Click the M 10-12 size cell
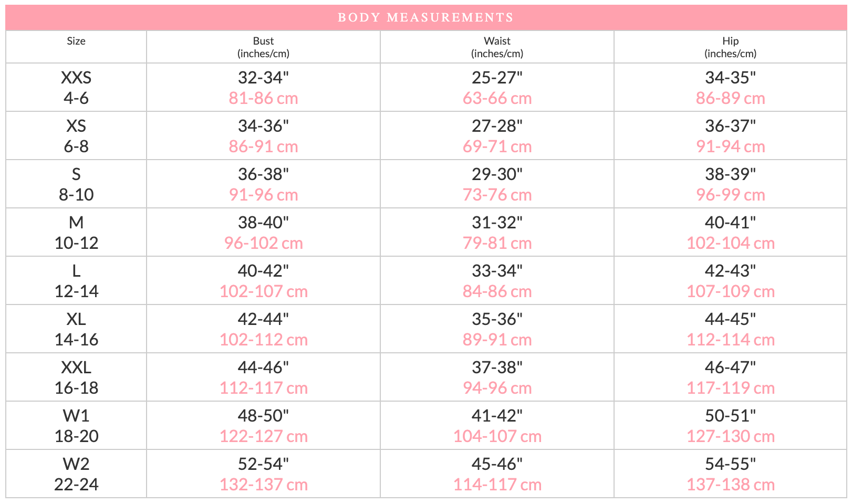This screenshot has height=504, width=852. pos(76,233)
